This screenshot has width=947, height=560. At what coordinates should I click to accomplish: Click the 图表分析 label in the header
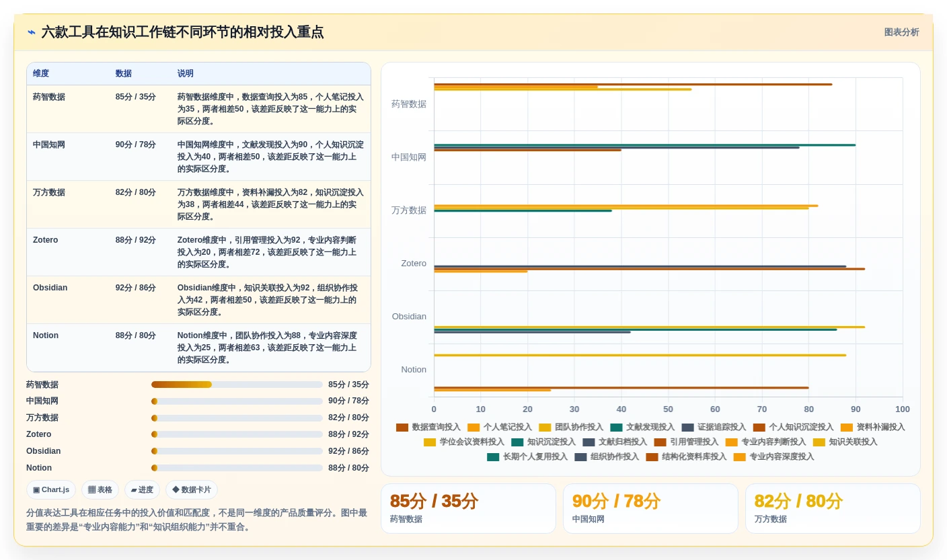pyautogui.click(x=901, y=32)
